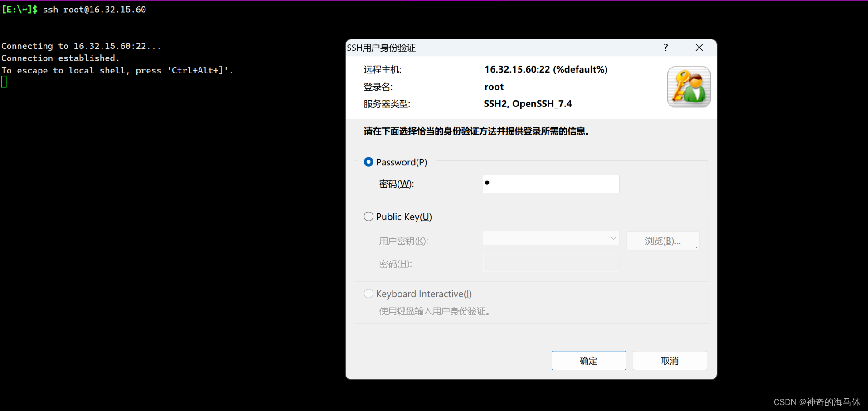The height and width of the screenshot is (411, 868).
Task: Click the 密码(W): label
Action: 397,184
